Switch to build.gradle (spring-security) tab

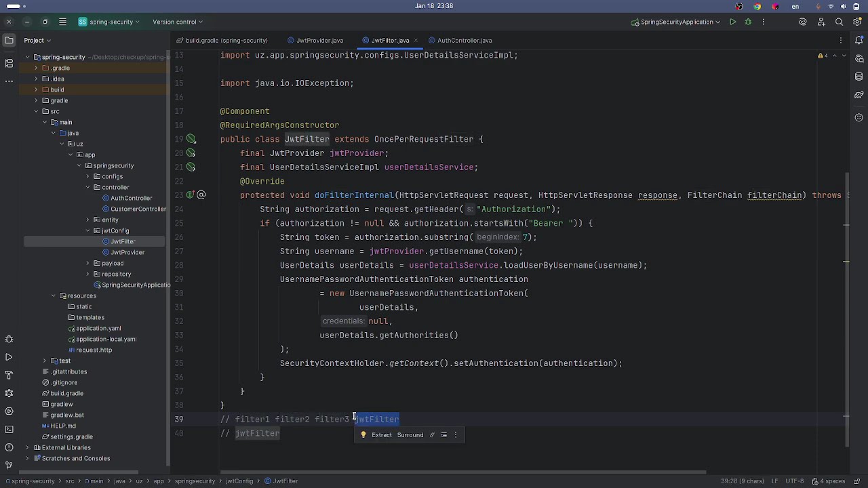click(x=222, y=41)
